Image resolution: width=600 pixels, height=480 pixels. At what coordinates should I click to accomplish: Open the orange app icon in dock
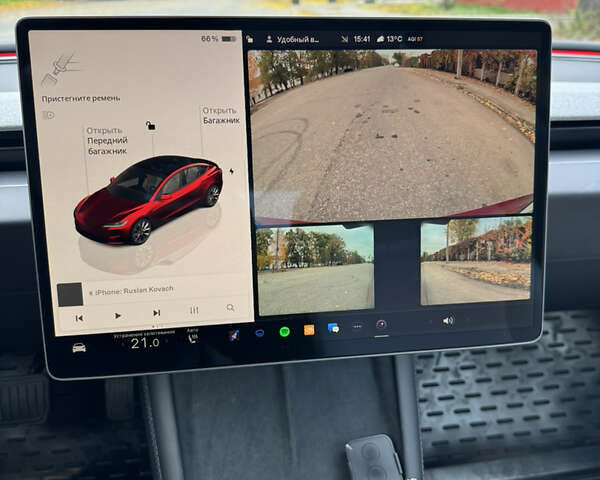pyautogui.click(x=309, y=329)
